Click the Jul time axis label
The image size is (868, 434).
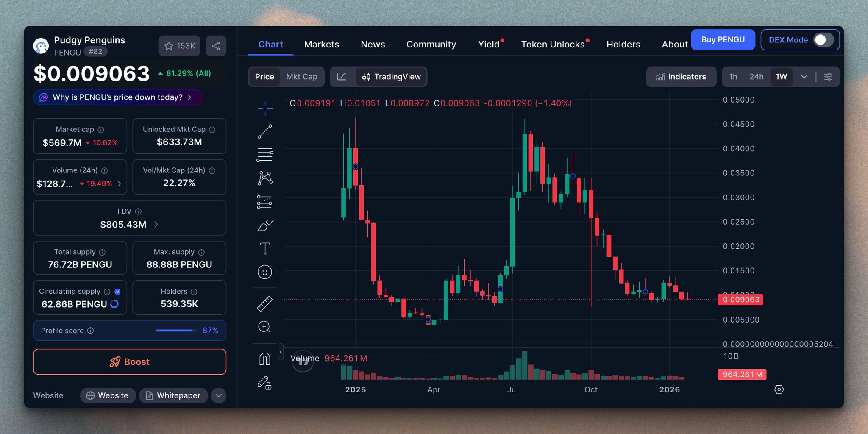pos(512,389)
